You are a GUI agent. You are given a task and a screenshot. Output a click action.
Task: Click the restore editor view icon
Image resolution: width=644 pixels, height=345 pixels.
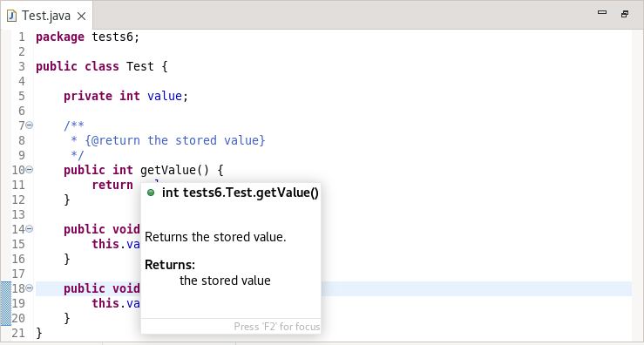[x=625, y=14]
